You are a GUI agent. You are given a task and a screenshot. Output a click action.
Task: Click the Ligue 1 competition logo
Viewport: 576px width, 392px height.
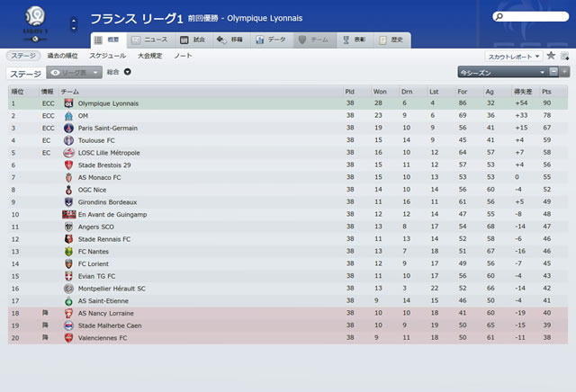tap(35, 23)
